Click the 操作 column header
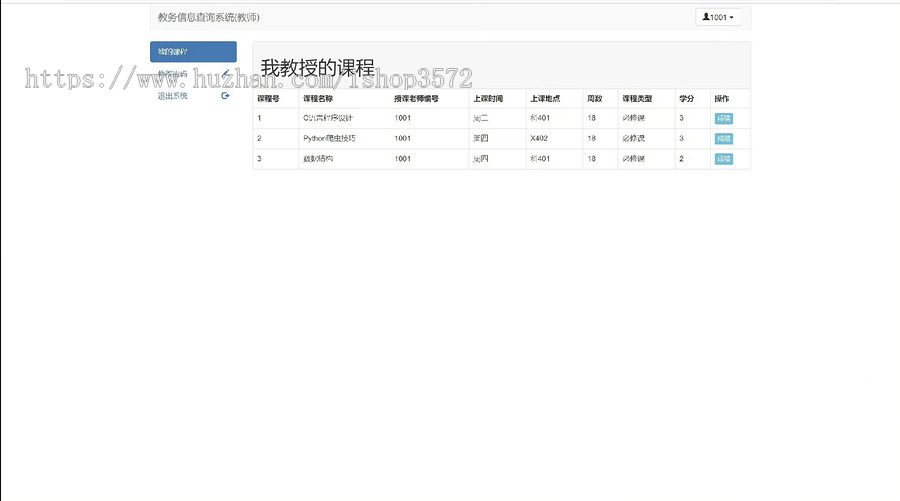The image size is (900, 501). (721, 99)
